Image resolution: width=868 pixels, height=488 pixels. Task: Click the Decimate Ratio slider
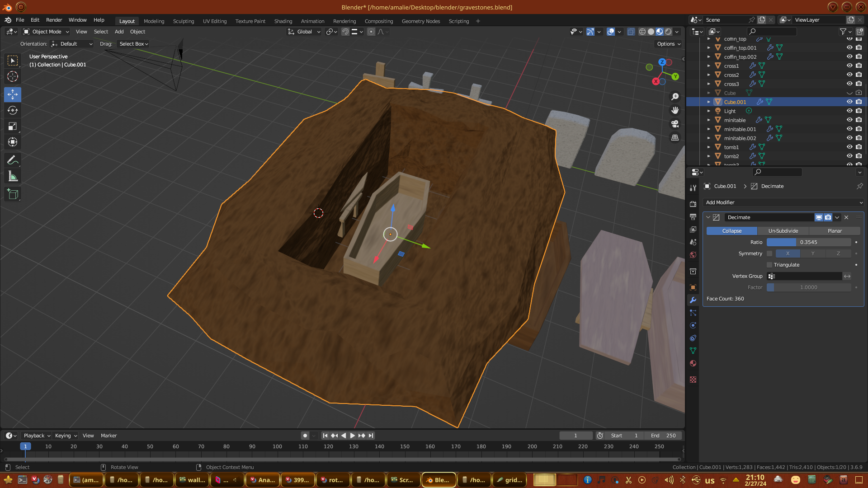point(808,242)
